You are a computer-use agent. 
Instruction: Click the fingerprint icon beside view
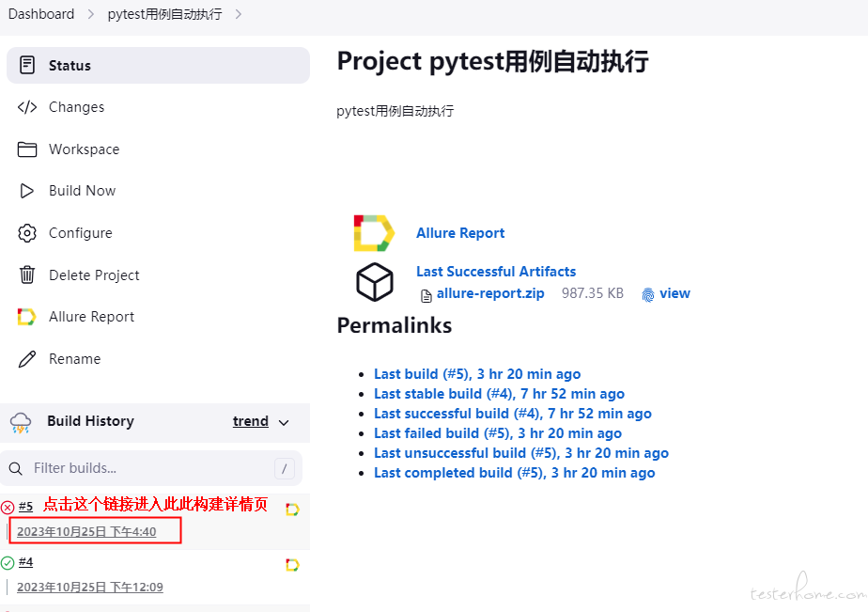tap(647, 294)
